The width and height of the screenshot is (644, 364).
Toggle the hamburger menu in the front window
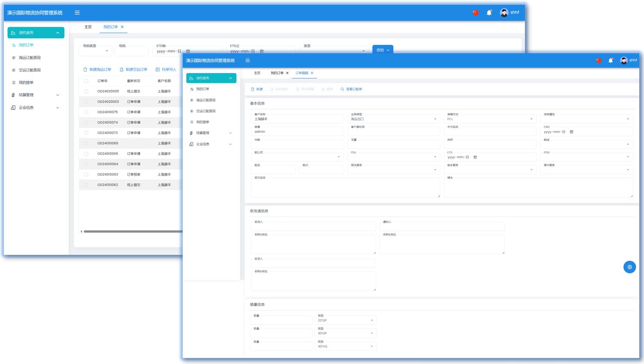tap(248, 61)
